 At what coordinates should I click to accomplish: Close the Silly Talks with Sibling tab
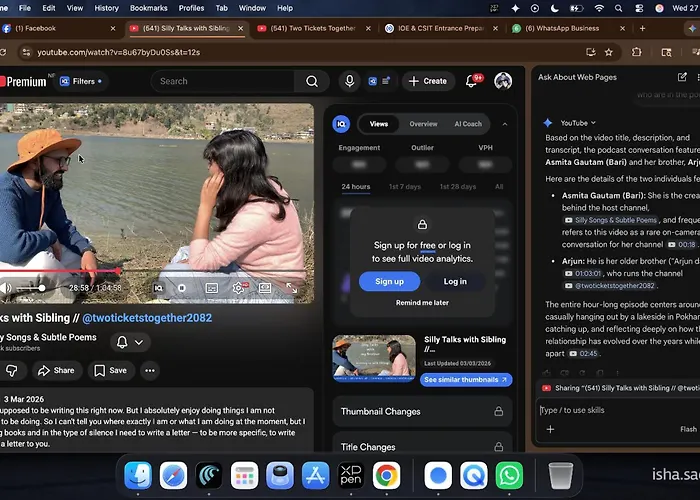coord(241,28)
